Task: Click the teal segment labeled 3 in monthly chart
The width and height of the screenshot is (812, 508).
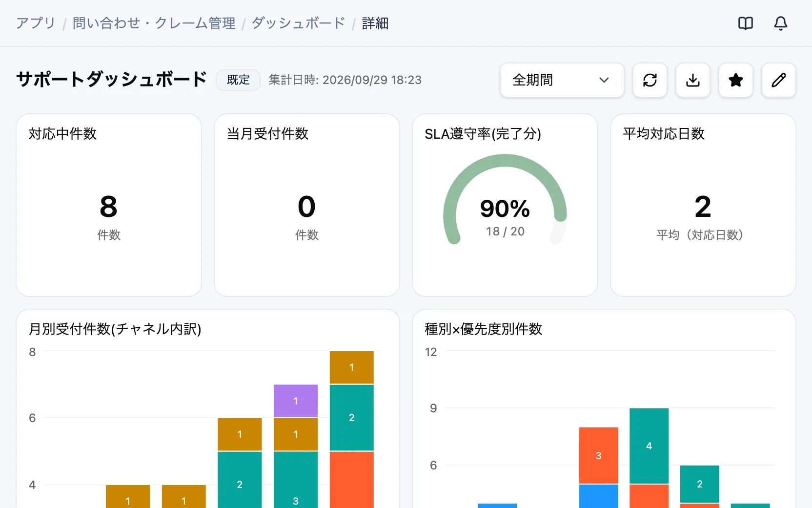Action: (296, 480)
